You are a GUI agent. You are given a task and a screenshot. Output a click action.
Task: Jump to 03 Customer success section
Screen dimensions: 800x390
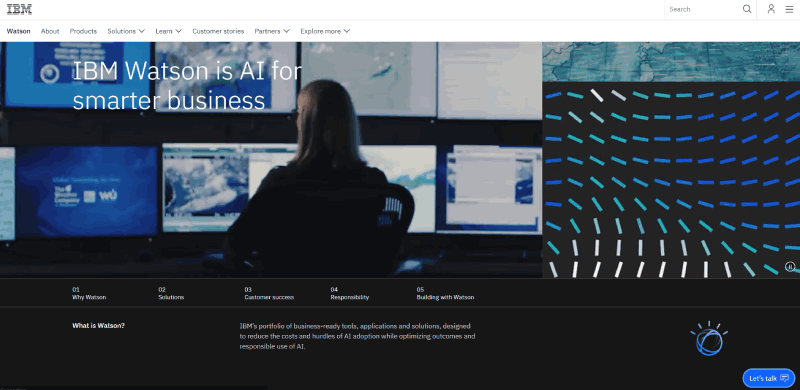click(x=269, y=293)
